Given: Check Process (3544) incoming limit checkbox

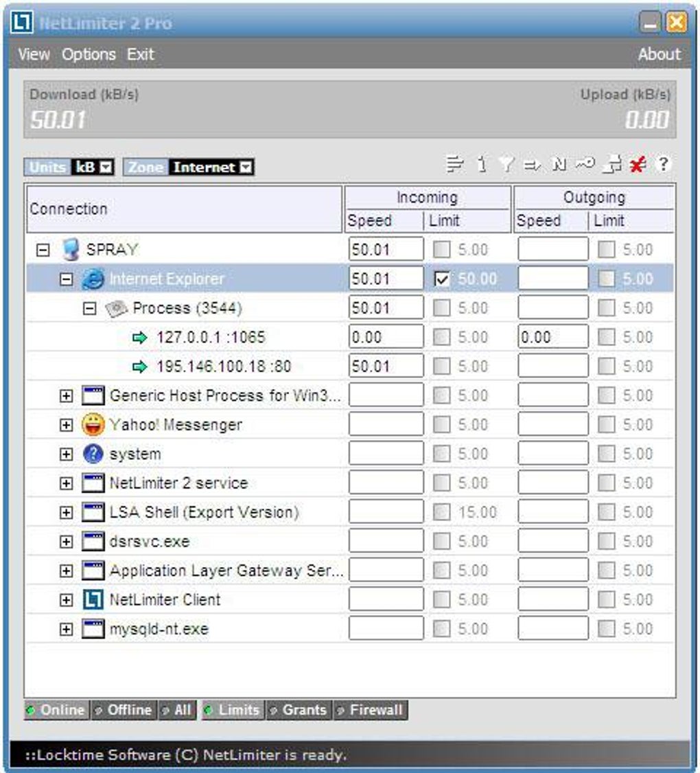Looking at the screenshot, I should pyautogui.click(x=442, y=308).
